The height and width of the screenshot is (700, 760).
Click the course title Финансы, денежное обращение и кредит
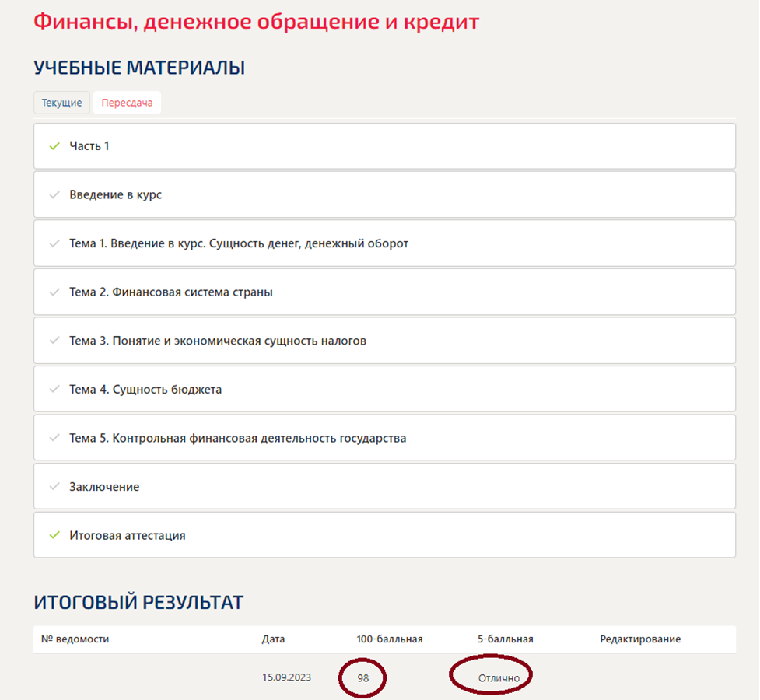[257, 23]
